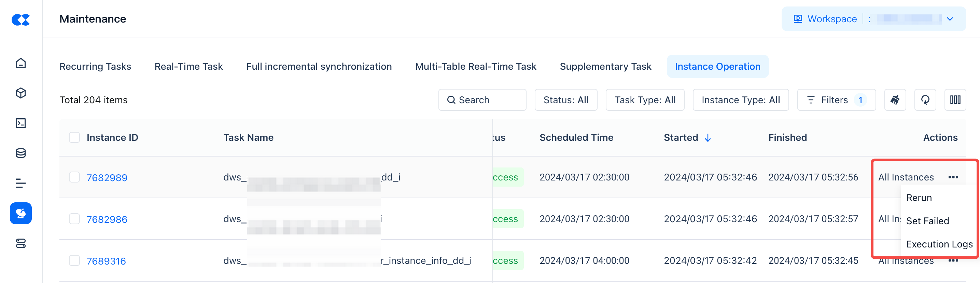Click the refresh icon in the toolbar
980x283 pixels.
(x=925, y=100)
